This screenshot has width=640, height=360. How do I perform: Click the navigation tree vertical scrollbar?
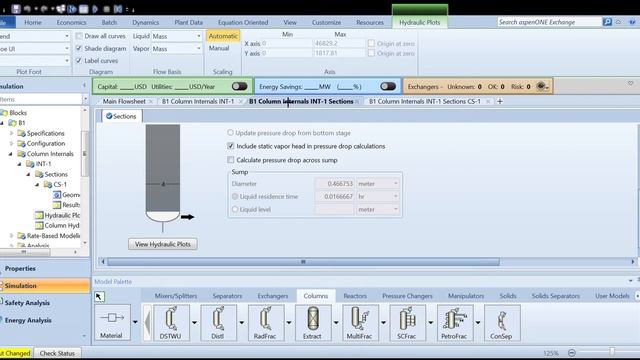(85, 154)
